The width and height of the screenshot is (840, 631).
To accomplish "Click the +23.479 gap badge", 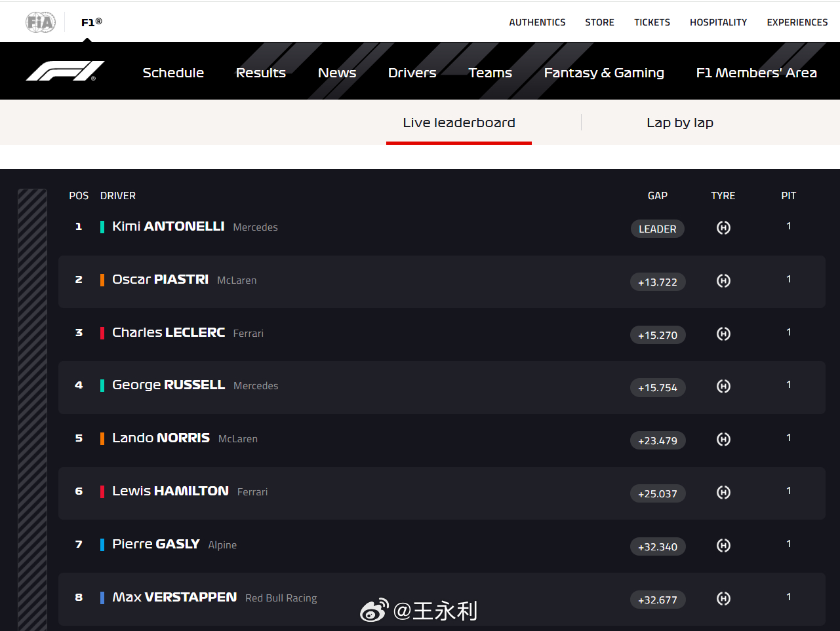I will click(658, 440).
